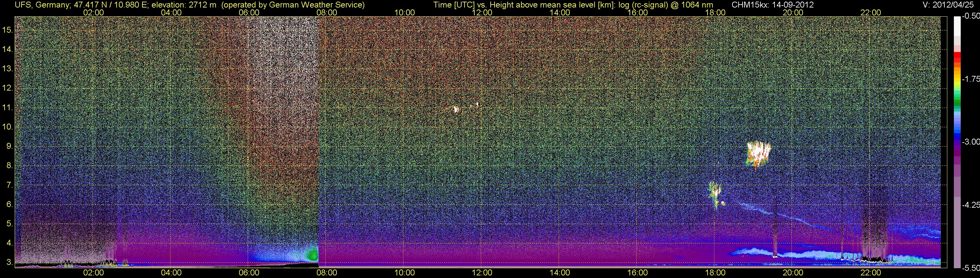The height and width of the screenshot is (278, 980).
Task: Click the 04:00 label on the bottom time axis
Action: pyautogui.click(x=171, y=273)
